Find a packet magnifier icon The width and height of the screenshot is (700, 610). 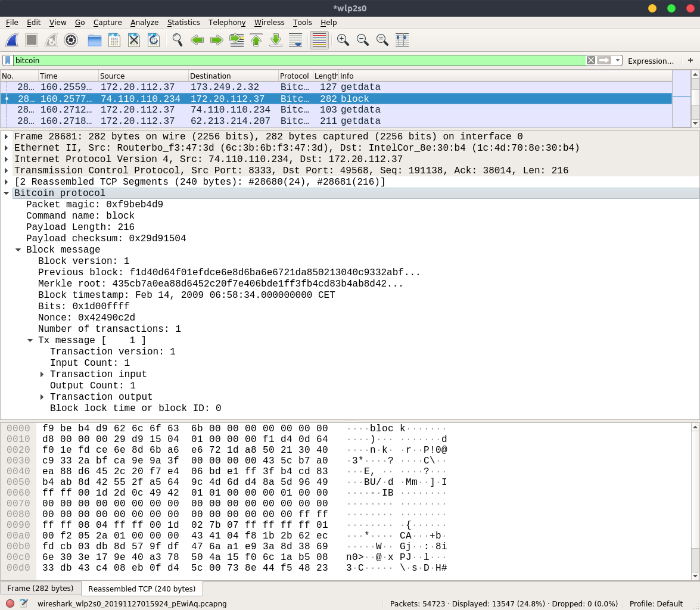177,40
